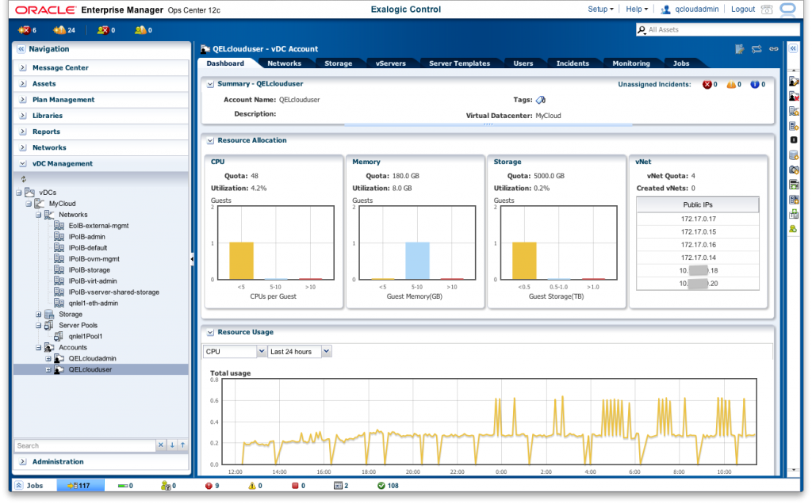Select qnlel1Pool1 server pool

click(86, 336)
